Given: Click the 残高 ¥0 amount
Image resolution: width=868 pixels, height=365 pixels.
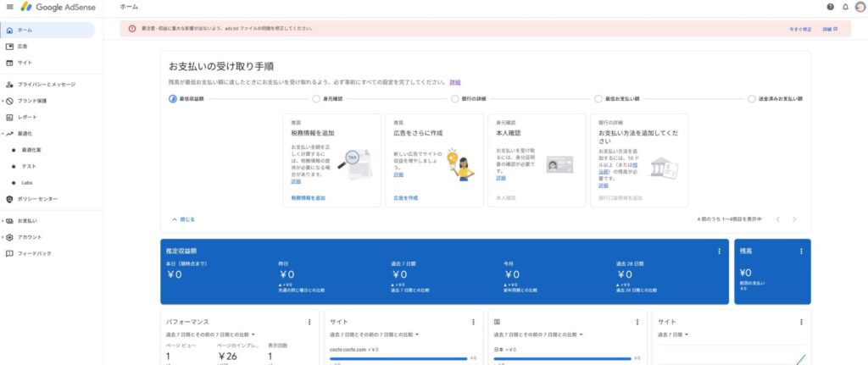Looking at the screenshot, I should 746,273.
